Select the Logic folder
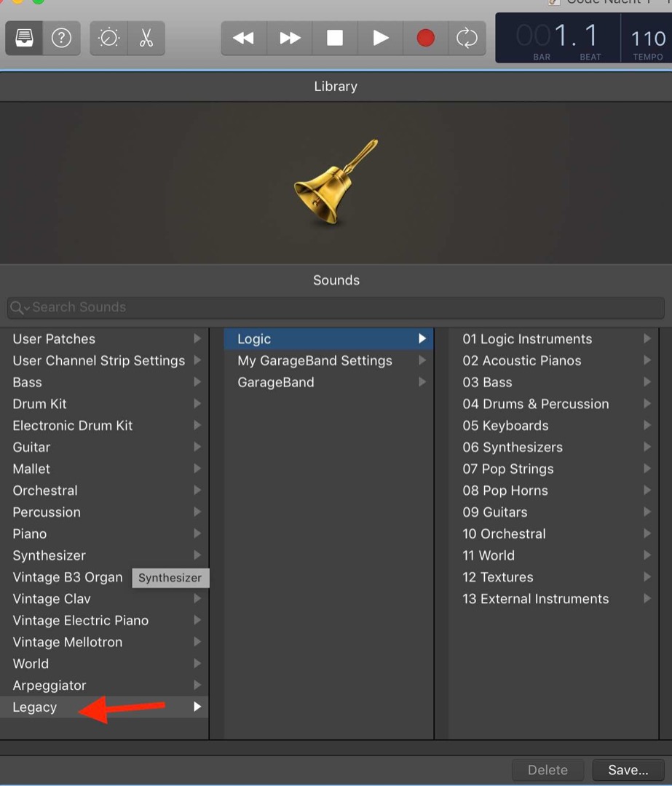Screen dimensions: 672x786 point(328,339)
